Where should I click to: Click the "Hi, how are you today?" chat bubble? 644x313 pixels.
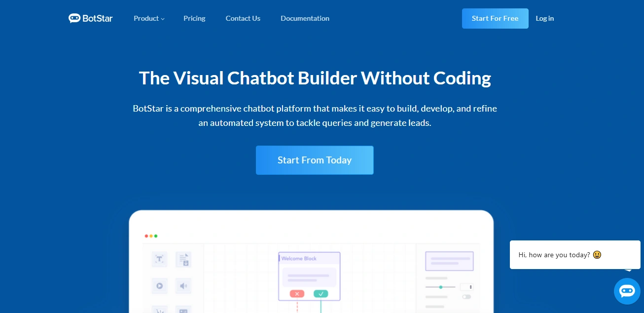(560, 255)
